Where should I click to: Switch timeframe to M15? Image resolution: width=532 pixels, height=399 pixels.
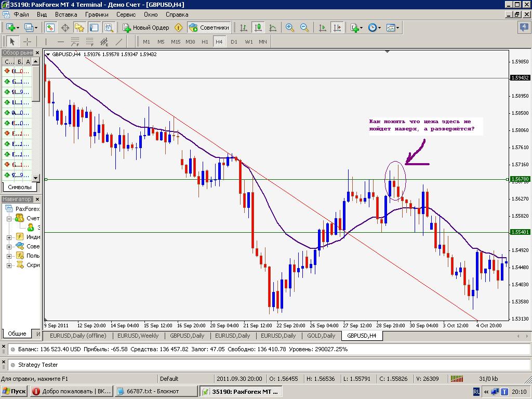pos(176,42)
